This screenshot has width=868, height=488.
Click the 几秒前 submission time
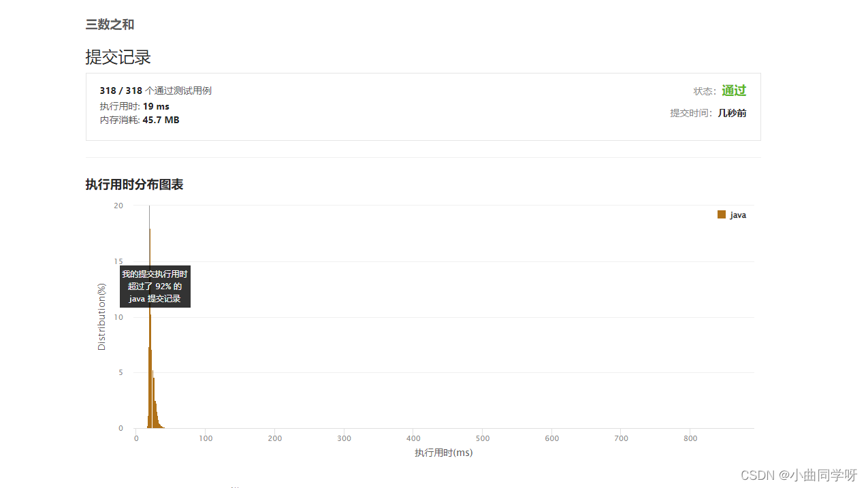732,113
